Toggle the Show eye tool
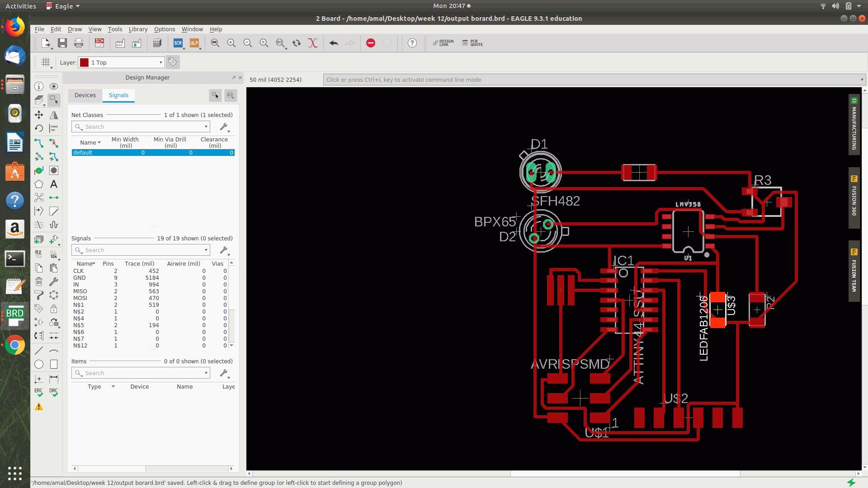 tap(54, 86)
